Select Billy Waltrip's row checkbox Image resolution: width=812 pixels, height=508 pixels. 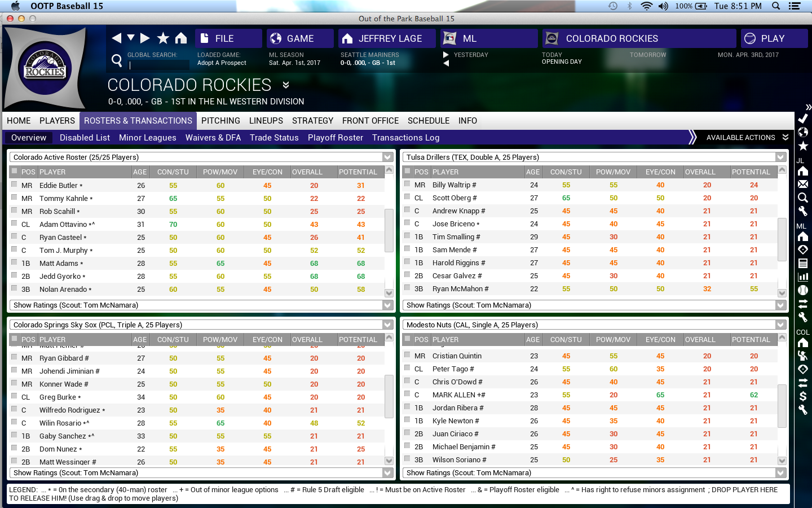click(x=407, y=184)
